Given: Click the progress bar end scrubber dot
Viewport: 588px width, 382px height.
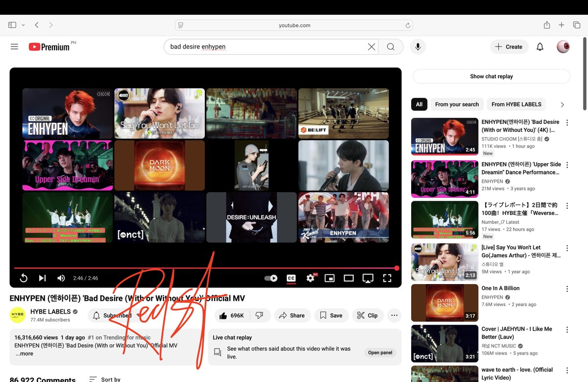Looking at the screenshot, I should coord(396,268).
